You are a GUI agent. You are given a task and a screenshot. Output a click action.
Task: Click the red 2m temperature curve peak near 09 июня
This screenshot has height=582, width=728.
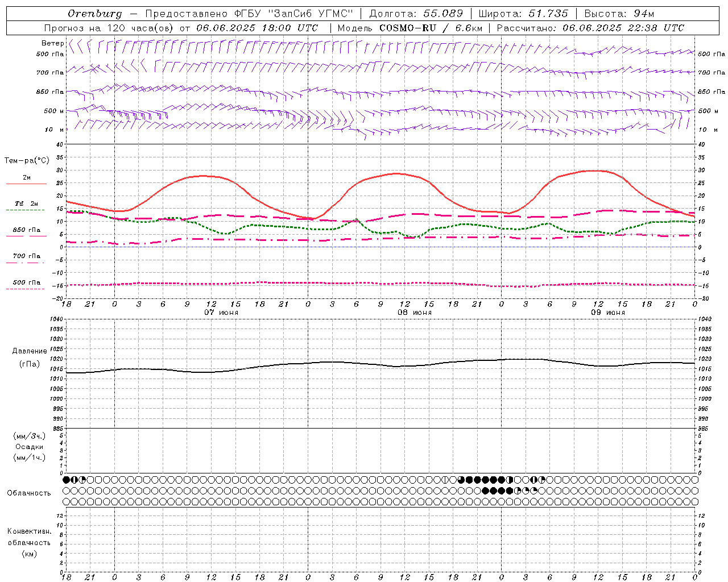pyautogui.click(x=595, y=171)
